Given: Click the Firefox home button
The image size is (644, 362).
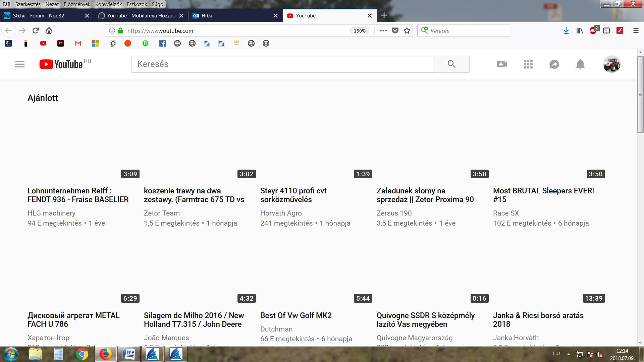Looking at the screenshot, I should [x=49, y=31].
